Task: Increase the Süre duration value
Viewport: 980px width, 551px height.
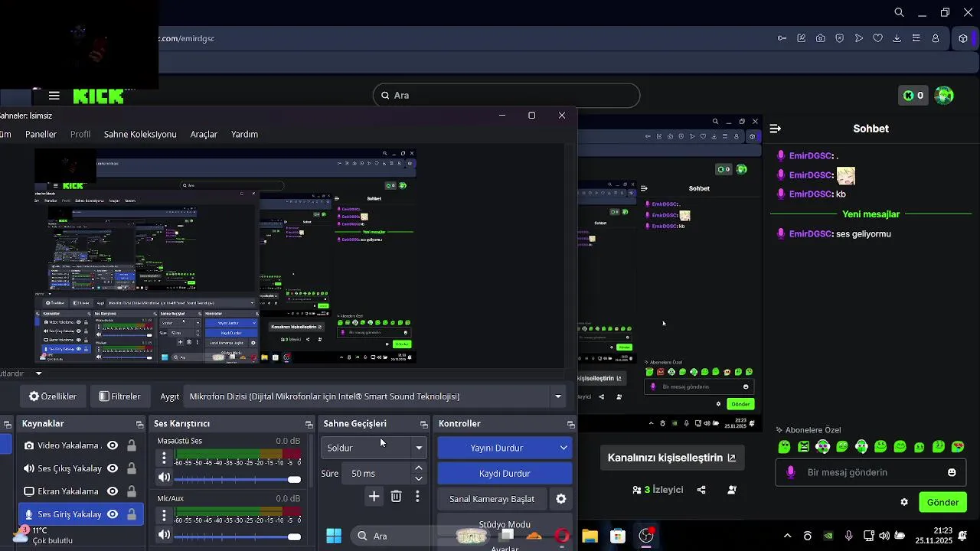Action: point(419,468)
